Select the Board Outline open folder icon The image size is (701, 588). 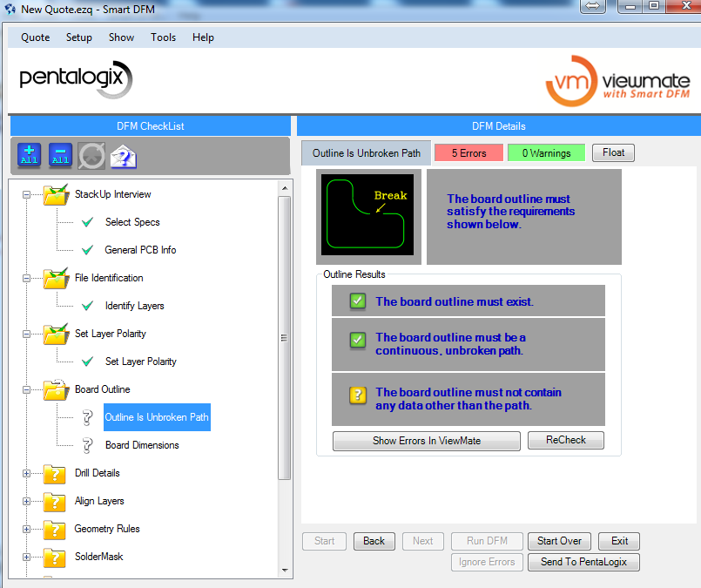[56, 390]
